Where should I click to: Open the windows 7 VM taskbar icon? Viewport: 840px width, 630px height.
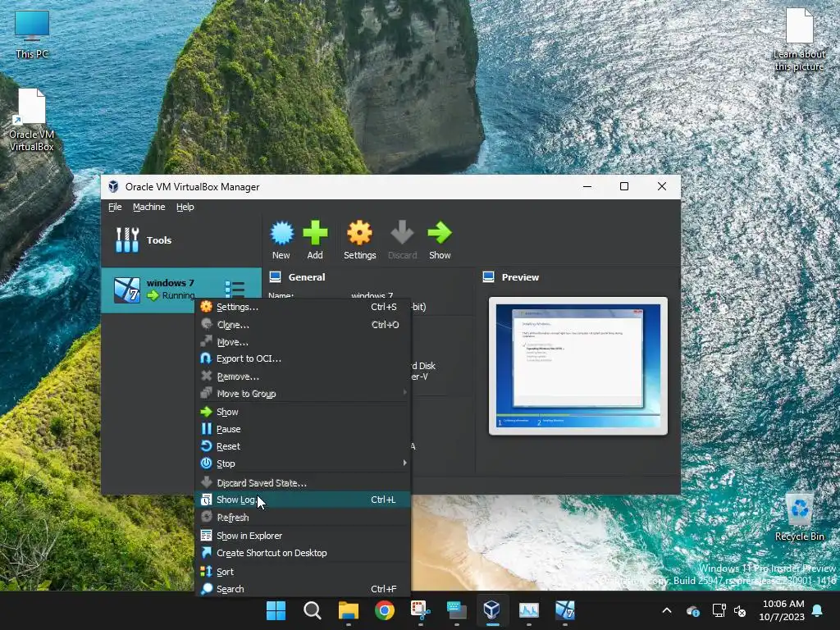tap(564, 610)
